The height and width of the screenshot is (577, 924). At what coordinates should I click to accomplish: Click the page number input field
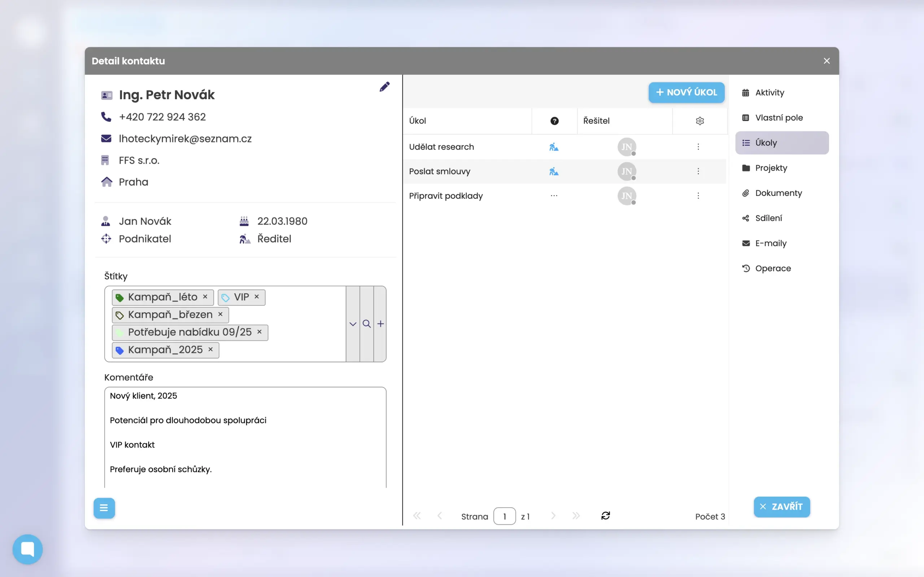(x=504, y=516)
